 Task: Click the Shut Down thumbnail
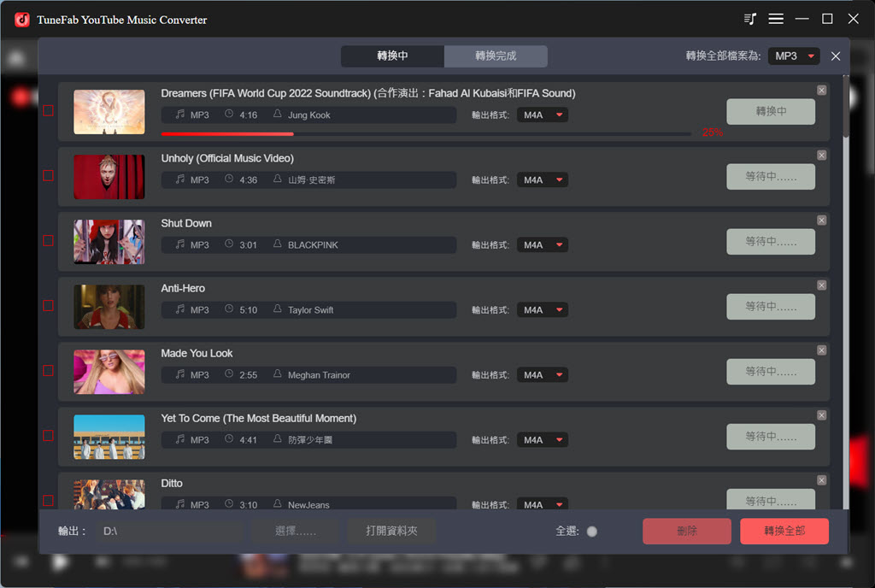109,242
